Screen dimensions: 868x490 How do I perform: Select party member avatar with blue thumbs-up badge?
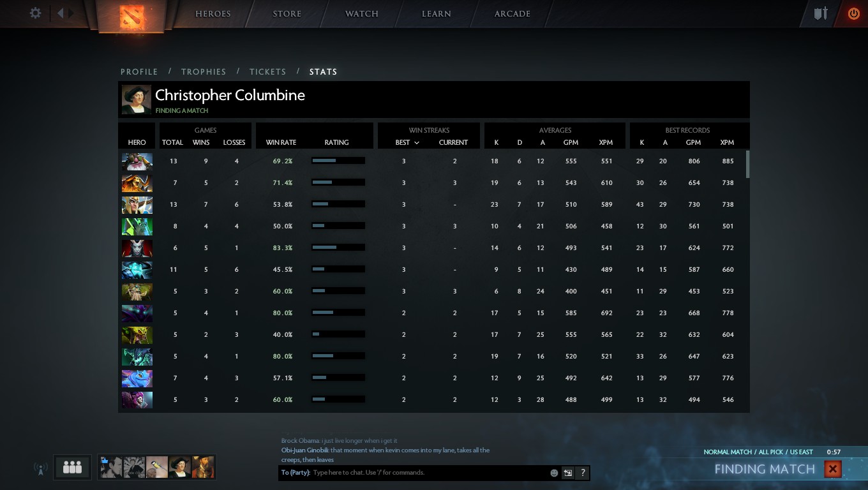click(x=111, y=468)
